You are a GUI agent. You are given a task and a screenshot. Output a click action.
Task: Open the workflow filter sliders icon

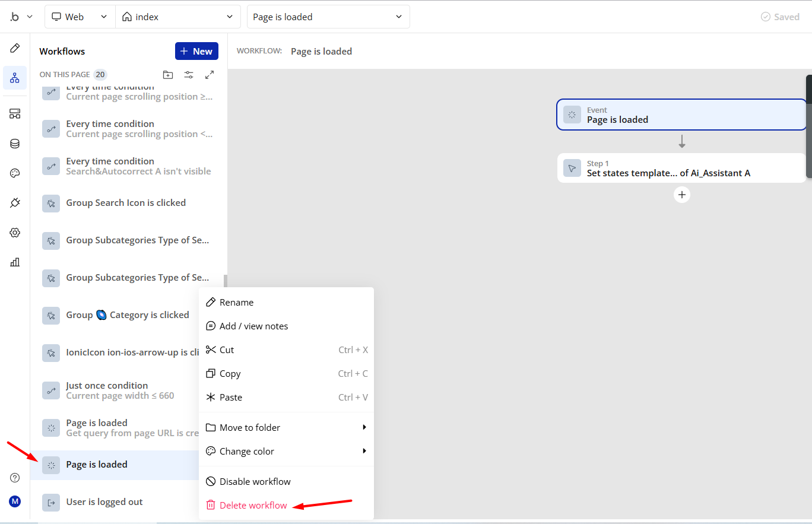coord(189,75)
